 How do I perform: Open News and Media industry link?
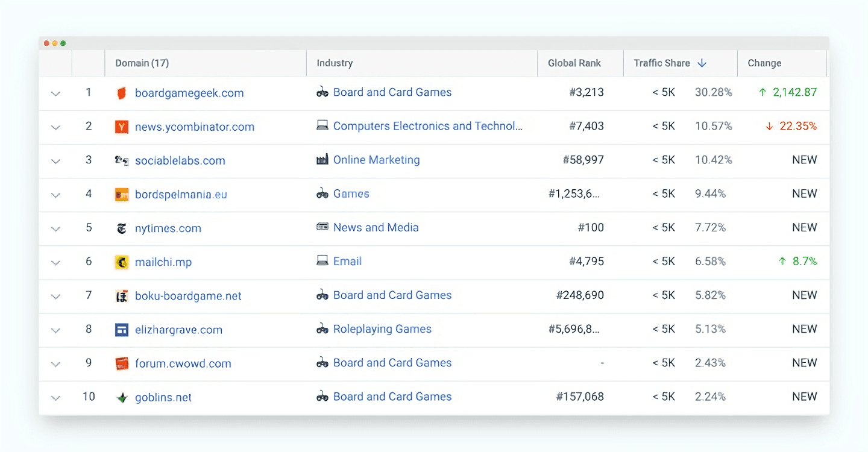tap(376, 227)
